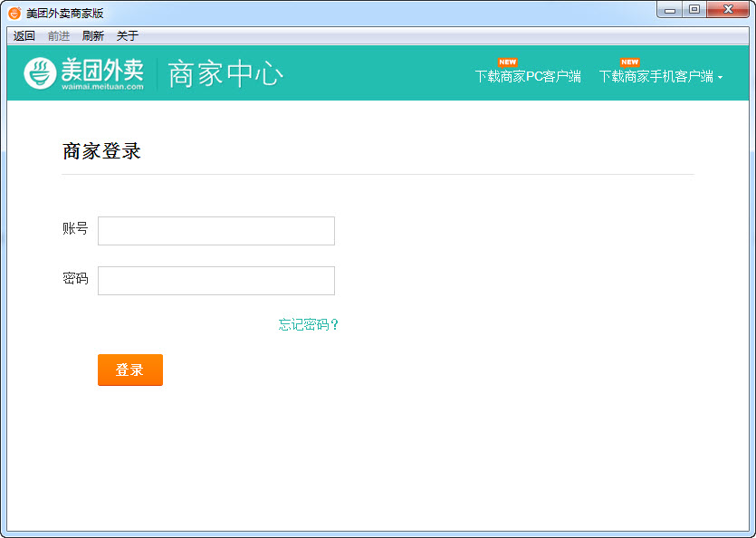Click the NEW badge above PC客户端 link
This screenshot has height=538, width=756.
506,62
